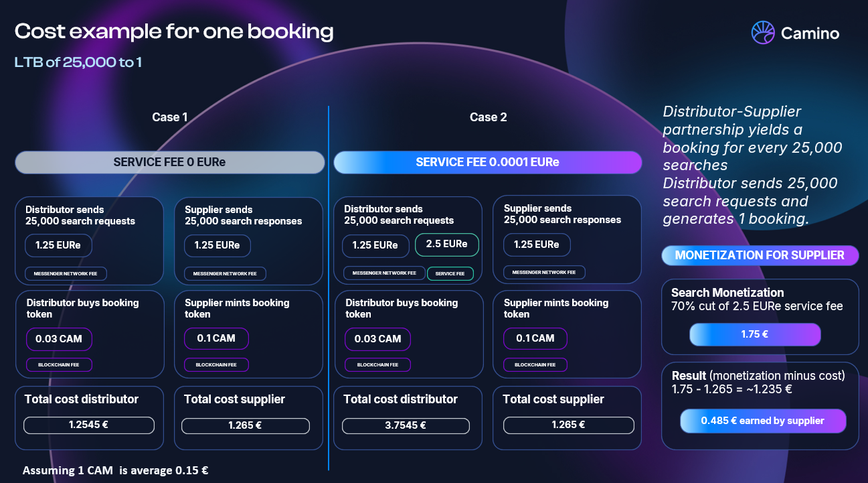Screen dimensions: 868x483
Task: Click the slide title "Cost example for one booking"
Action: [174, 31]
